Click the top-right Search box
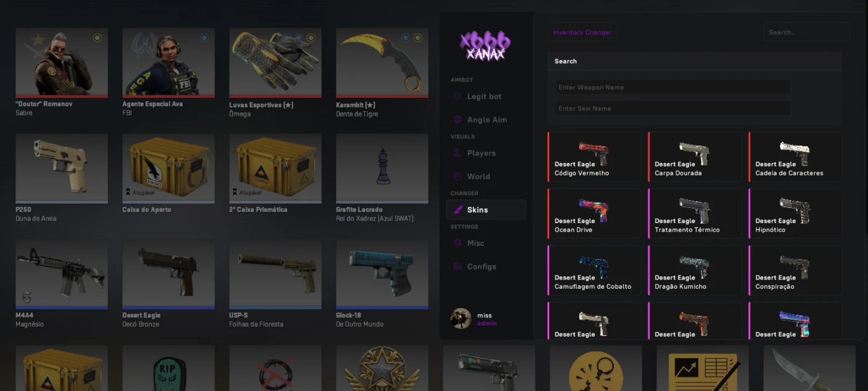This screenshot has height=391, width=868. pyautogui.click(x=806, y=32)
